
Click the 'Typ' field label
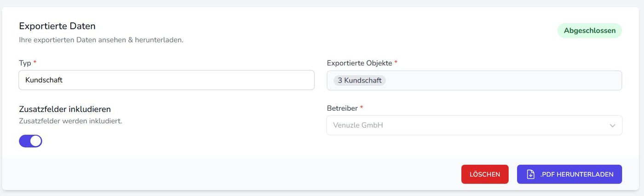point(24,63)
